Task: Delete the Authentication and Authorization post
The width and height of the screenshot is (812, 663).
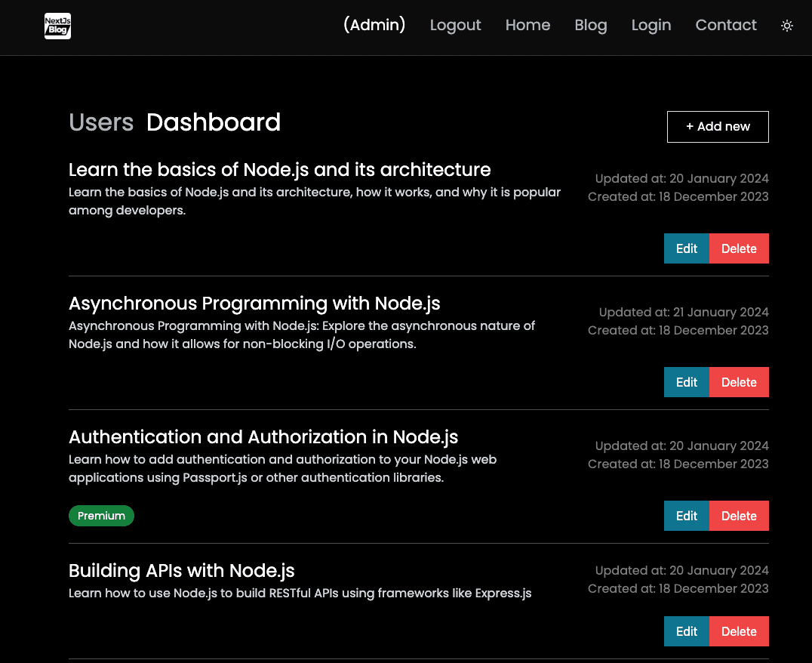Action: [739, 516]
